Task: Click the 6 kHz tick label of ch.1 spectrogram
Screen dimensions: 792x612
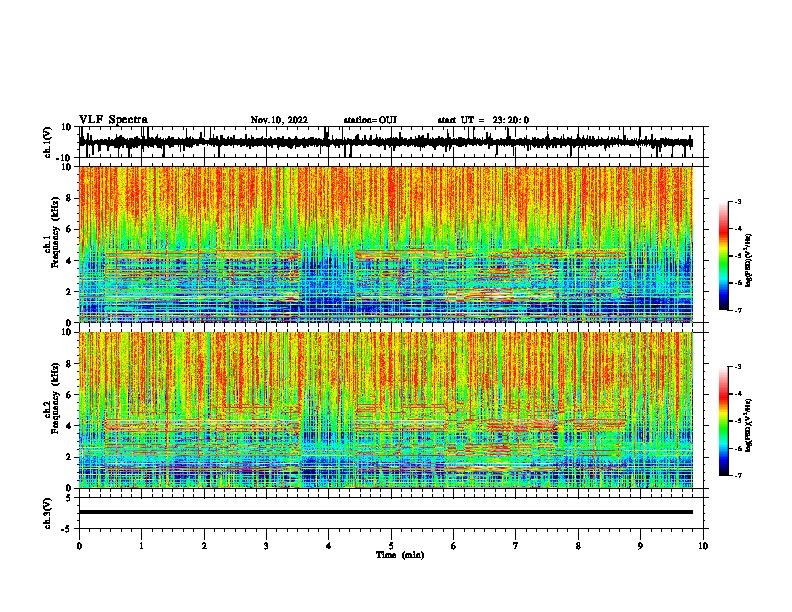Action: pos(69,230)
